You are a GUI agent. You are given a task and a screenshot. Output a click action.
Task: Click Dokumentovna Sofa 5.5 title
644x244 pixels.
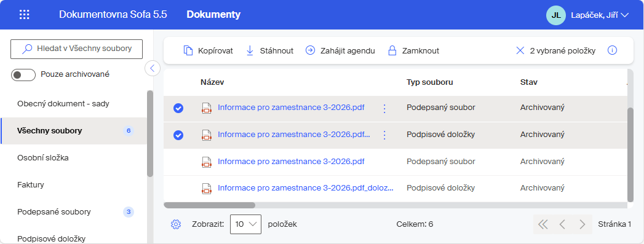(x=113, y=15)
